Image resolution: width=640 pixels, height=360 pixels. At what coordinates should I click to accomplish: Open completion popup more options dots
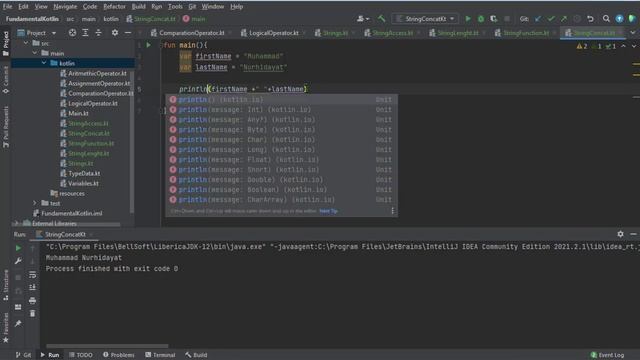coord(392,211)
